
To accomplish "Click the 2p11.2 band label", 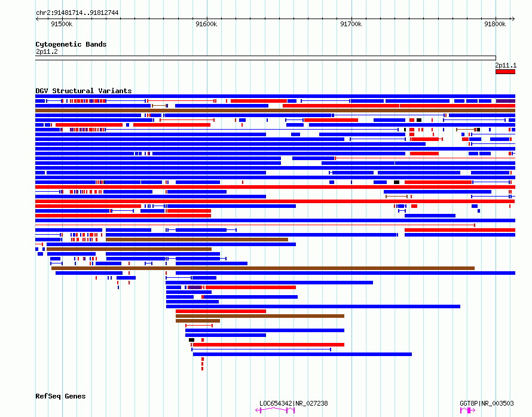I will click(x=47, y=52).
